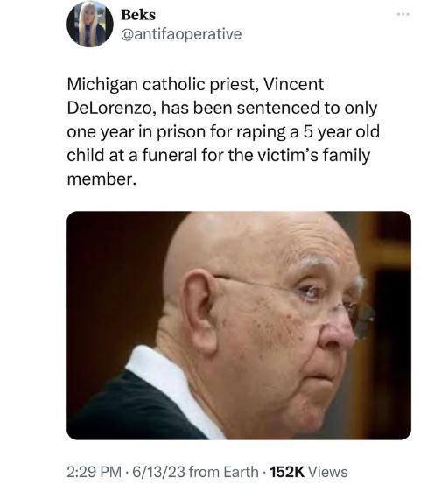Open the Beks profile avatar picture
The height and width of the screenshot is (492, 448).
click(90, 25)
